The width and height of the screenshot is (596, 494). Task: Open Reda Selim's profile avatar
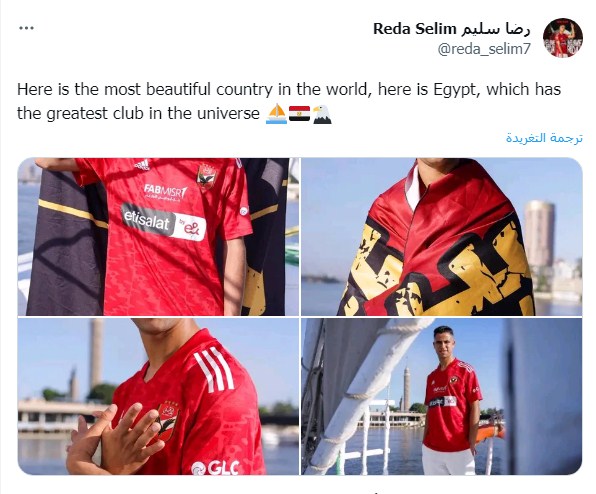[563, 38]
